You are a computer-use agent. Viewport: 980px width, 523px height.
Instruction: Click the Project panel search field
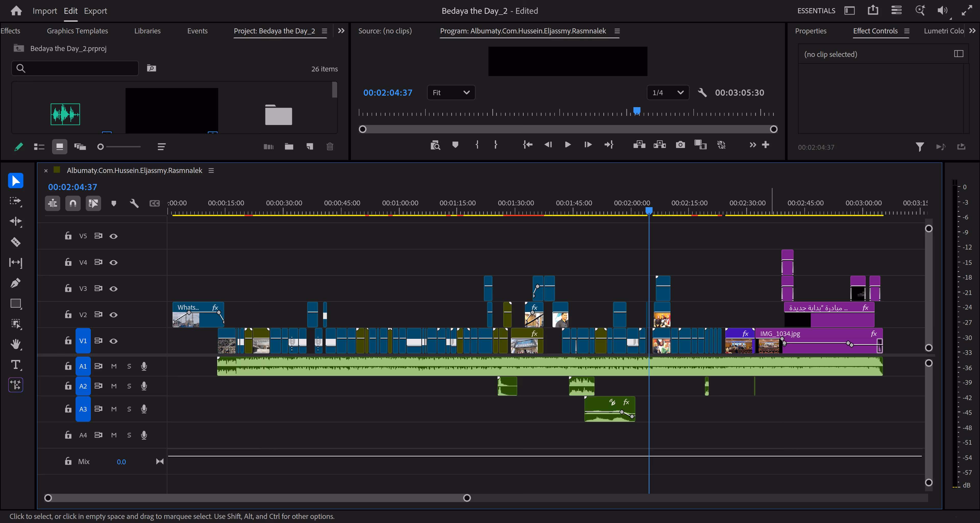point(75,68)
